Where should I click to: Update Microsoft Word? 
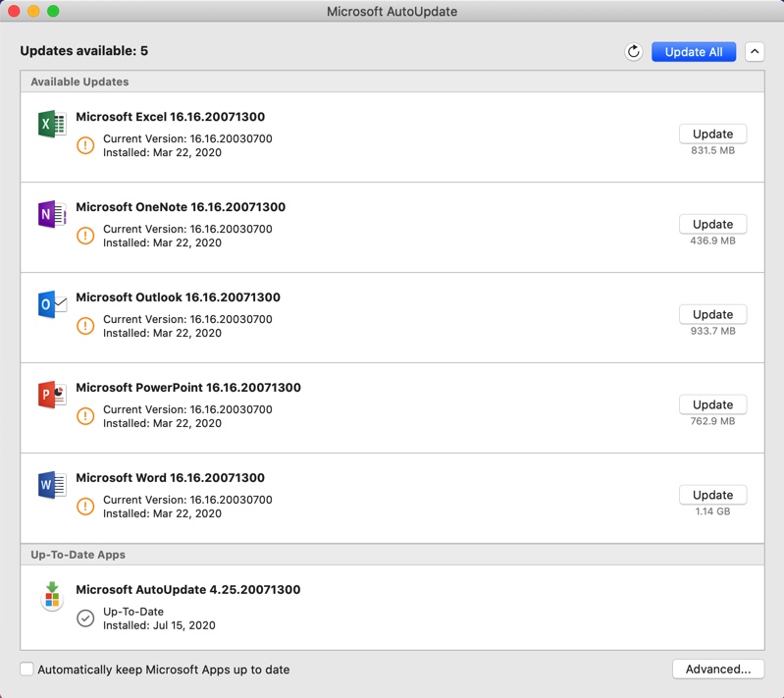point(712,495)
